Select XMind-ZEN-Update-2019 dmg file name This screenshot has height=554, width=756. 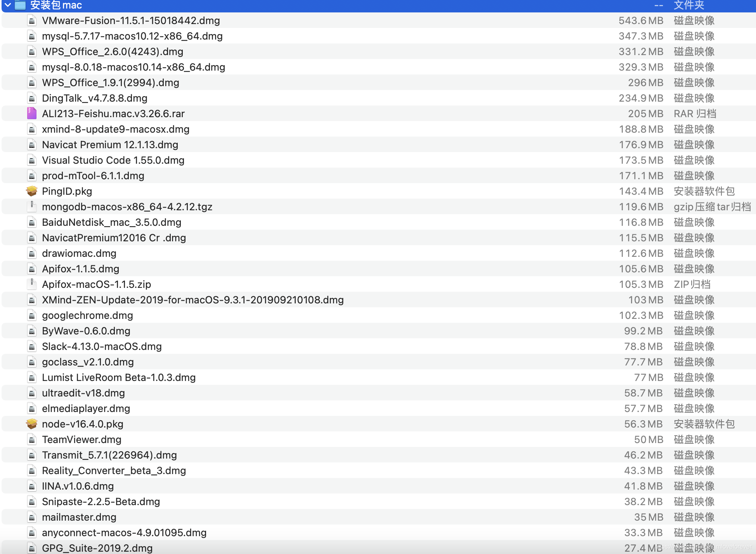192,300
